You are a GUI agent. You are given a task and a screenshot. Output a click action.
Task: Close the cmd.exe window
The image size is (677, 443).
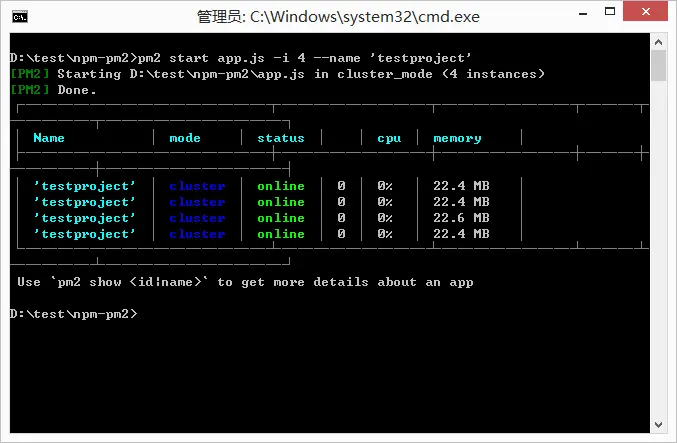tap(645, 11)
